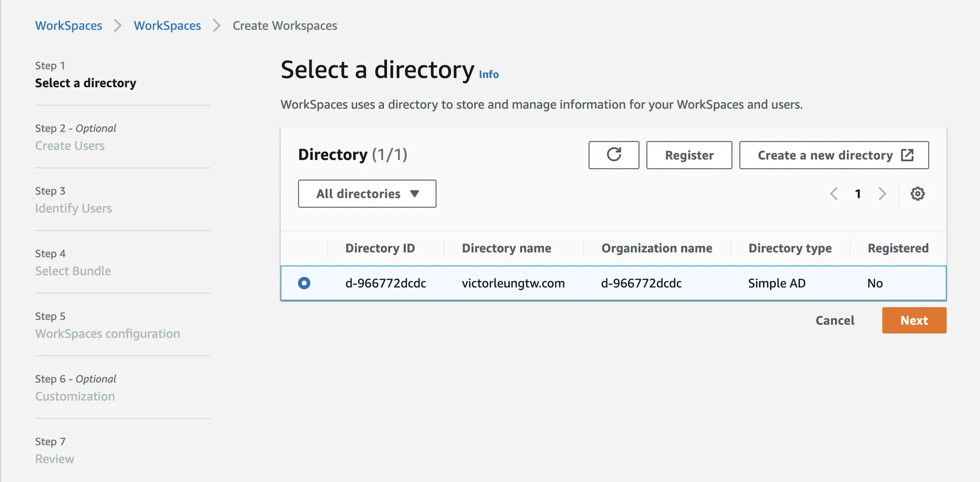Screen dimensions: 980x482
Task: Sort by Directory type column header
Action: coord(790,248)
